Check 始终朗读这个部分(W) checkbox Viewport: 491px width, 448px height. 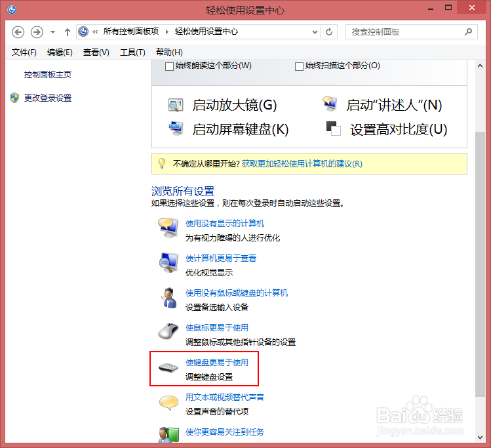(x=169, y=66)
